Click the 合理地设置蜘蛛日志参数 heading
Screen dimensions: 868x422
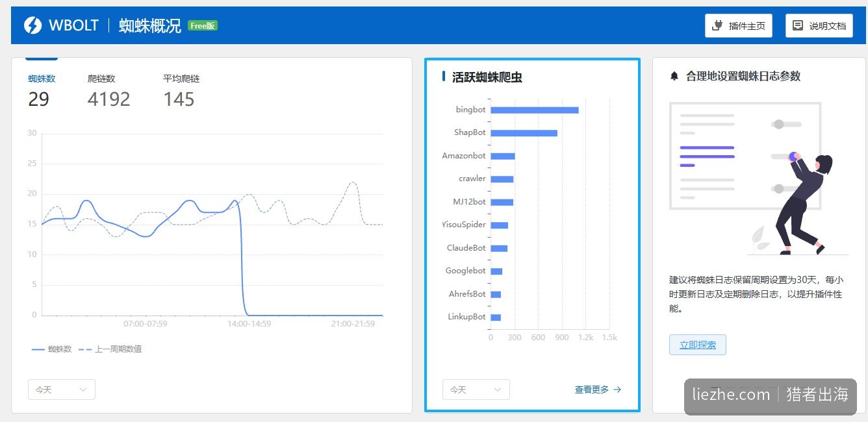(x=743, y=76)
